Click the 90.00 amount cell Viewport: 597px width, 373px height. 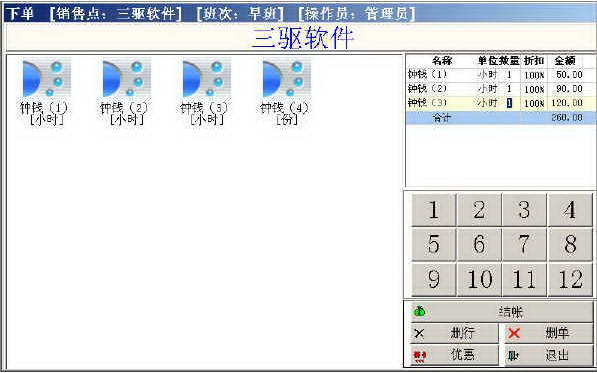click(569, 89)
